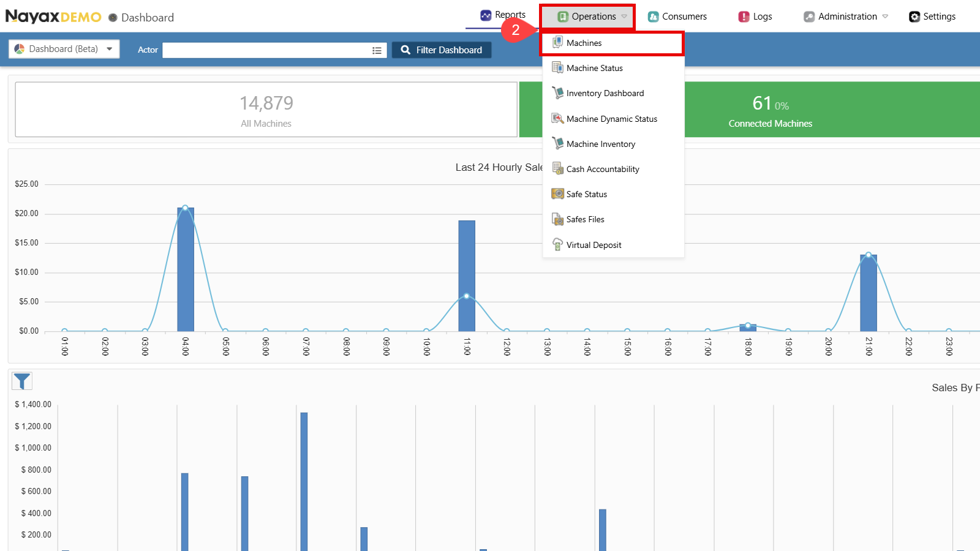Click the Cash Accountability icon
Viewport: 980px width, 551px height.
click(557, 169)
